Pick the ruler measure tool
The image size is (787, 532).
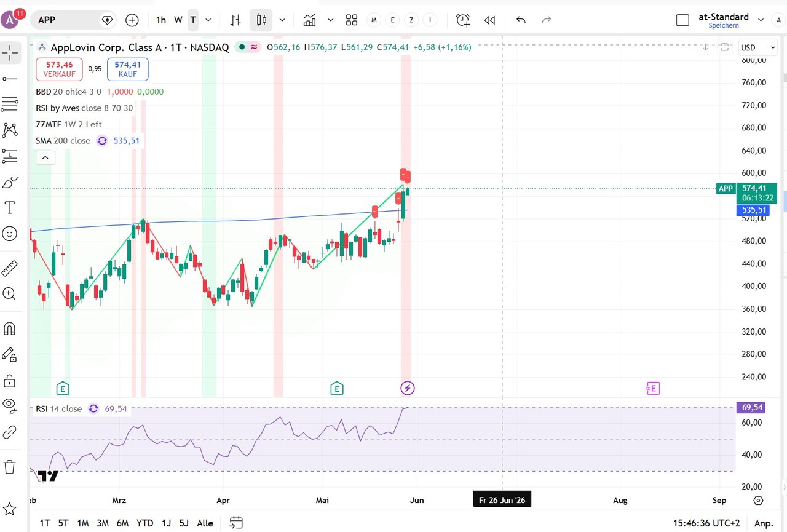10,268
